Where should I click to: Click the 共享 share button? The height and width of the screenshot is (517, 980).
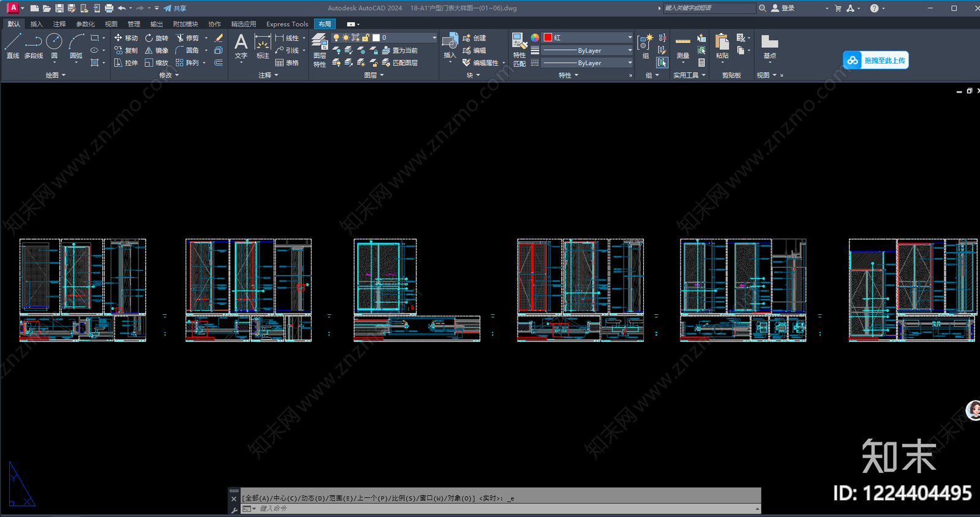175,8
